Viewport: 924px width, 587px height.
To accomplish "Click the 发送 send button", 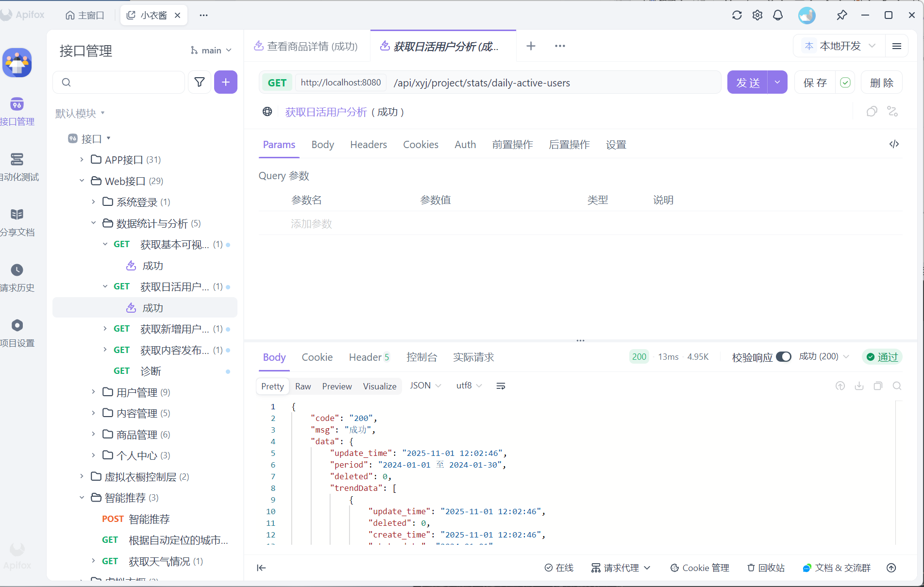I will pyautogui.click(x=748, y=83).
